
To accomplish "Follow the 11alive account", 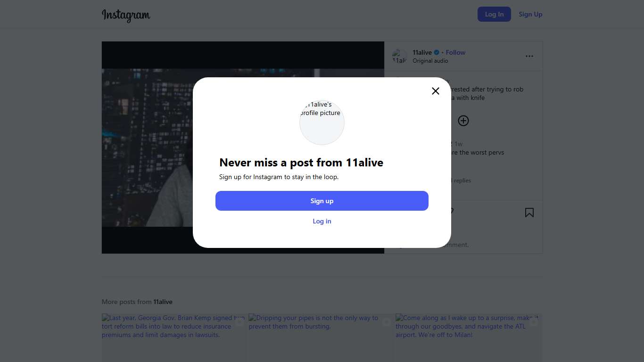I will tap(455, 52).
